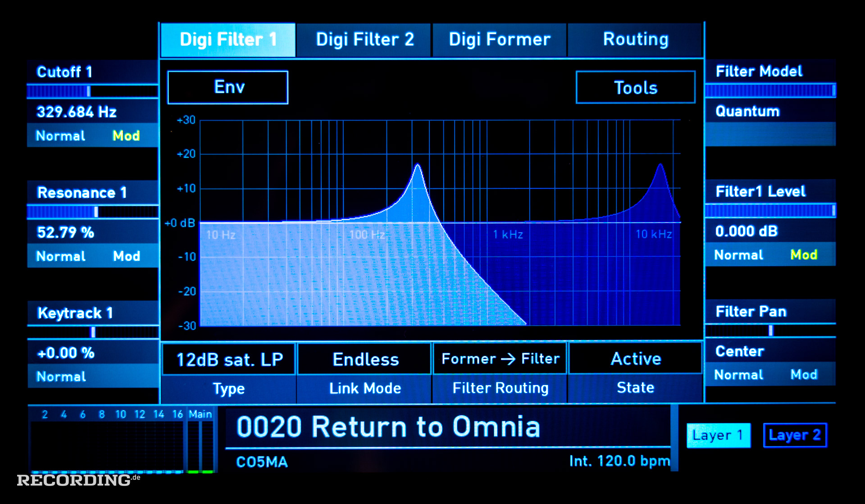Viewport: 865px width, 504px height.
Task: Open patch name 0020 Return to Omnia
Action: [388, 427]
